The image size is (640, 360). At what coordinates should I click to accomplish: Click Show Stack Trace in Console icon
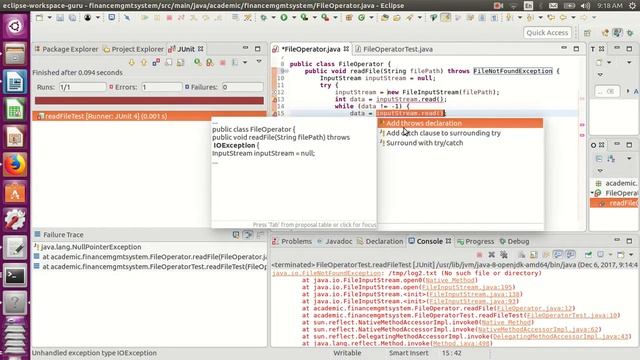point(236,235)
